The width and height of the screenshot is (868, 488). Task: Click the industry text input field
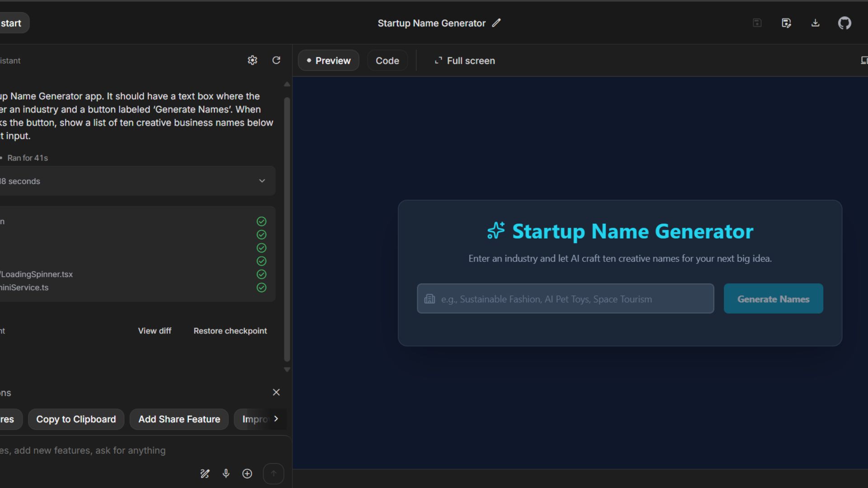coord(565,299)
